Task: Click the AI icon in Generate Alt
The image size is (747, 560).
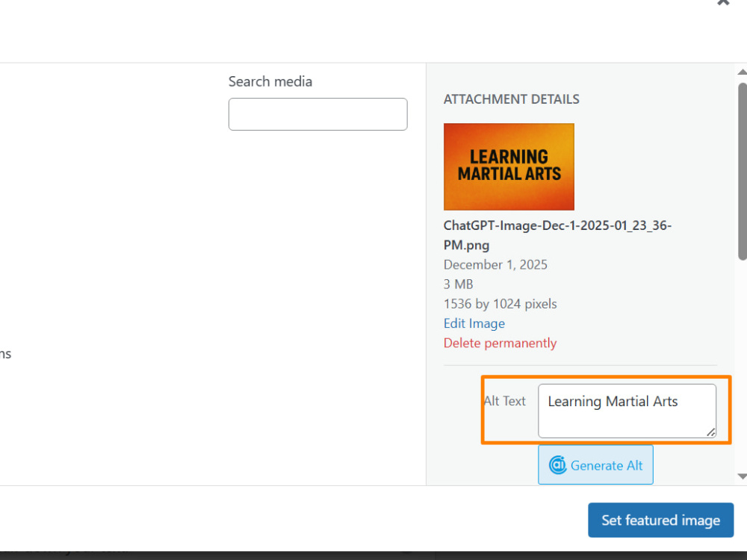Action: [557, 464]
